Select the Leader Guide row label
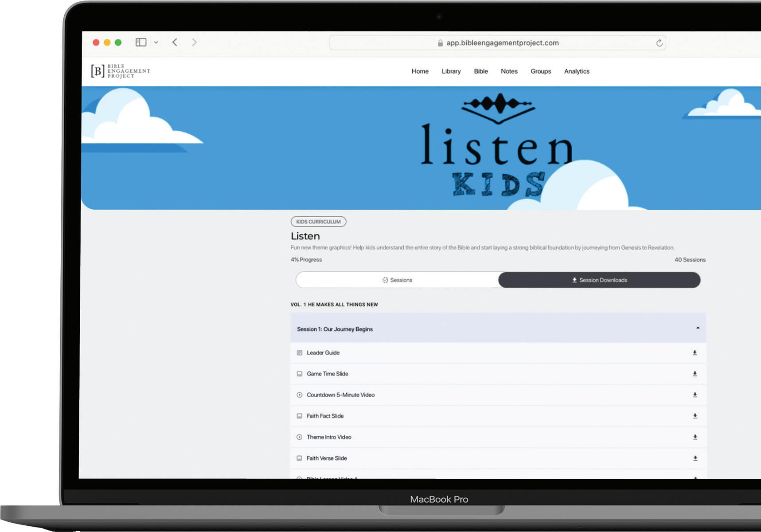This screenshot has height=532, width=761. click(x=323, y=353)
